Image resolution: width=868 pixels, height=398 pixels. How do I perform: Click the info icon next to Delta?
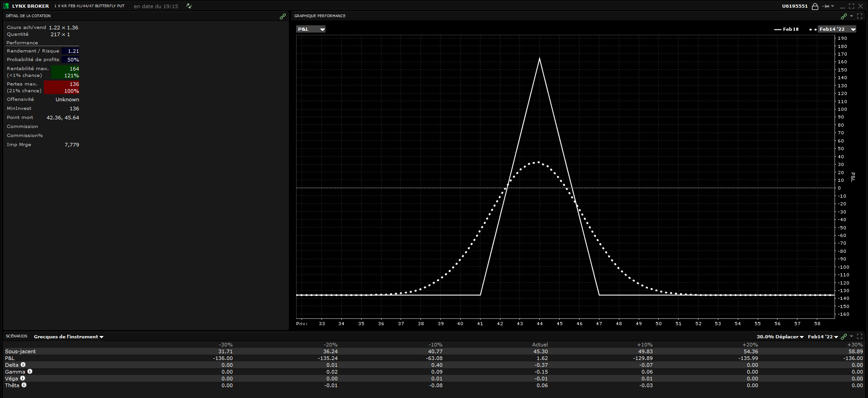23,365
